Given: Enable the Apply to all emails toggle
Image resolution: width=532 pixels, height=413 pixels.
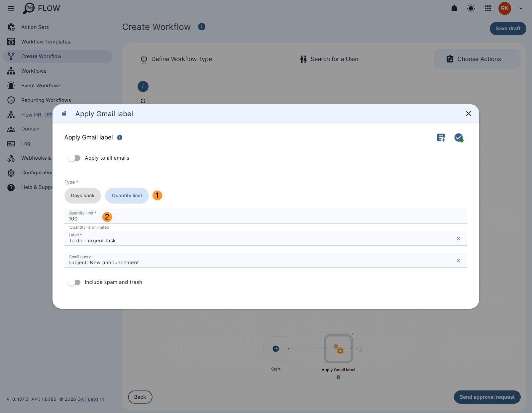Looking at the screenshot, I should pyautogui.click(x=74, y=158).
